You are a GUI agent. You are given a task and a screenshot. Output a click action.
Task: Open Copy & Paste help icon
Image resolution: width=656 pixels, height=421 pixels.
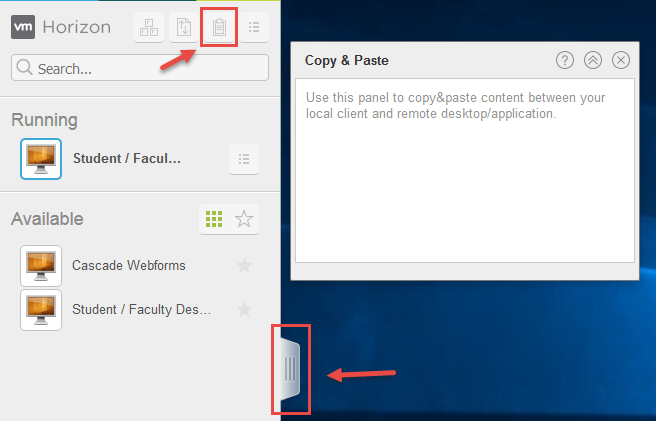click(x=564, y=60)
